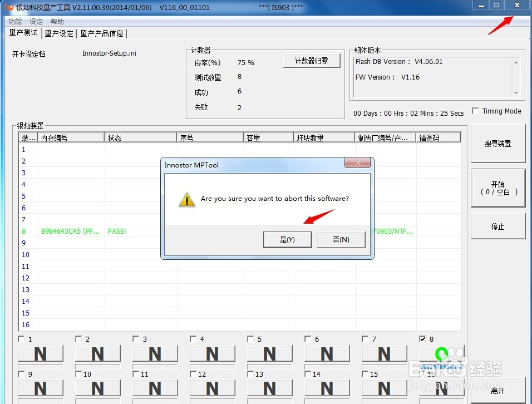The width and height of the screenshot is (532, 404).
Task: Click the N status button for port 12
Action: point(213,388)
